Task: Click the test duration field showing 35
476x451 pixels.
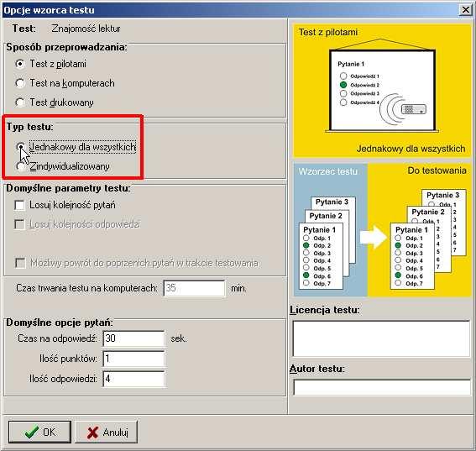Action: click(x=194, y=288)
